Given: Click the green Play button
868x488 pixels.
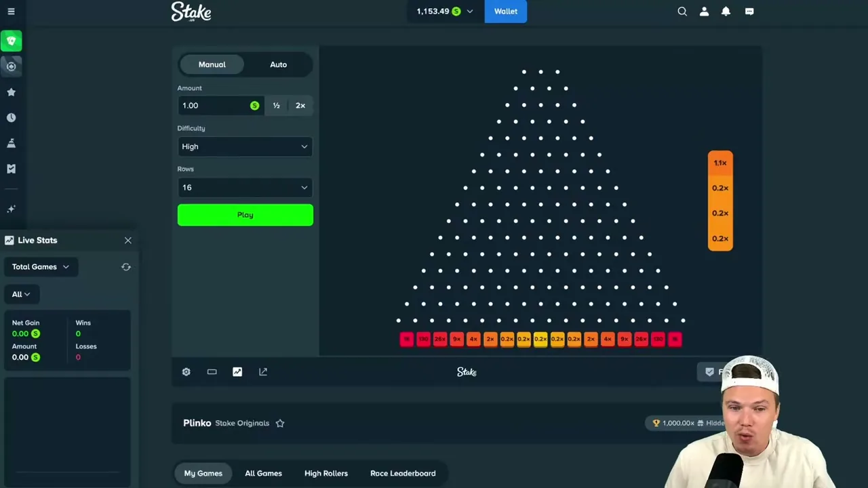Looking at the screenshot, I should [x=245, y=215].
